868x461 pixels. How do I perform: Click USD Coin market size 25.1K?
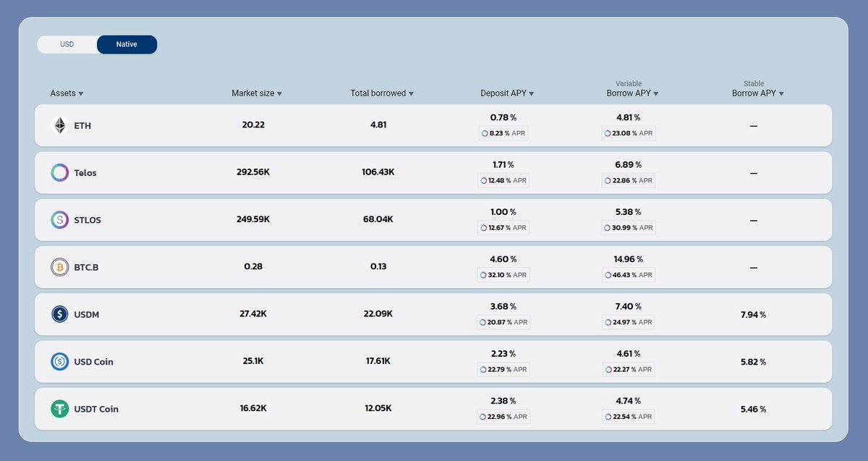[x=253, y=361]
